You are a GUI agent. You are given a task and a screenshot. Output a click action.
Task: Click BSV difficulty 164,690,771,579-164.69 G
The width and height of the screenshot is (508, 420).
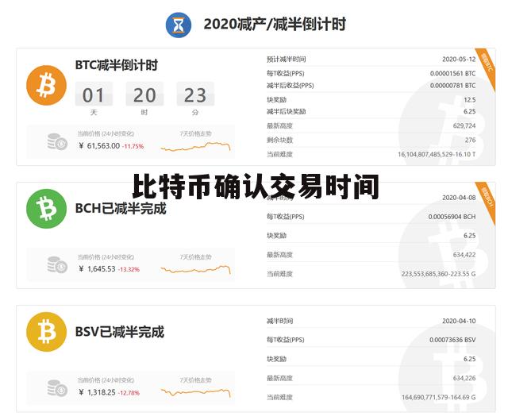[439, 397]
